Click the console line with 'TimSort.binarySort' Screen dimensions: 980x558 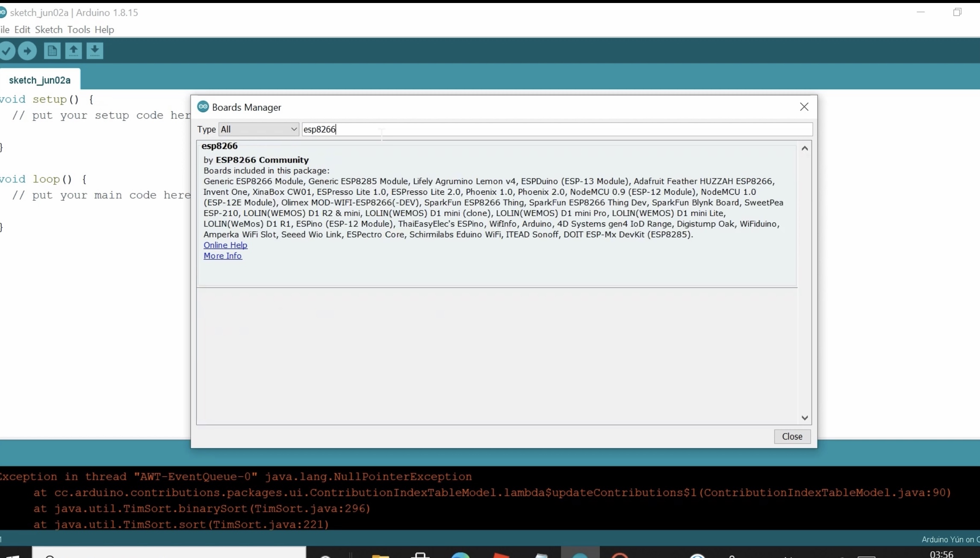point(202,509)
